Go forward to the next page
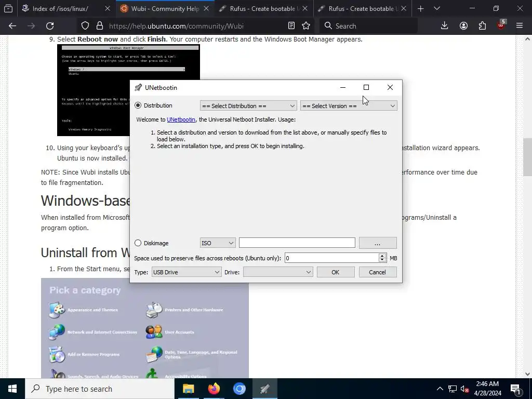532x399 pixels. click(x=31, y=26)
